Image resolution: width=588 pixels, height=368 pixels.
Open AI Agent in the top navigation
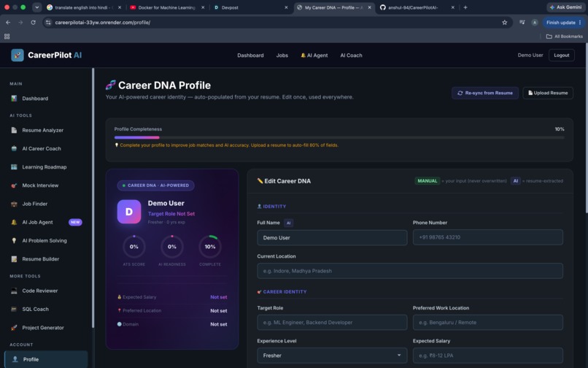click(314, 55)
